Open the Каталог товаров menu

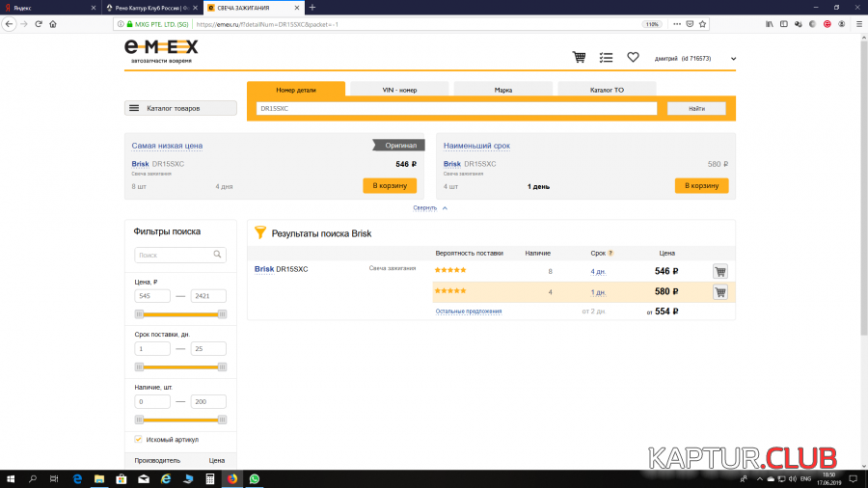[x=180, y=108]
